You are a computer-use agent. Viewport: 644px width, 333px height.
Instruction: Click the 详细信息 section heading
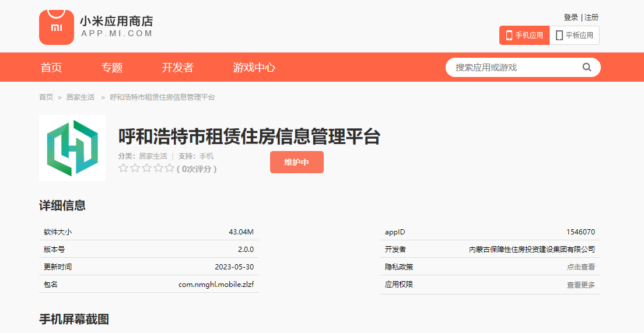62,205
